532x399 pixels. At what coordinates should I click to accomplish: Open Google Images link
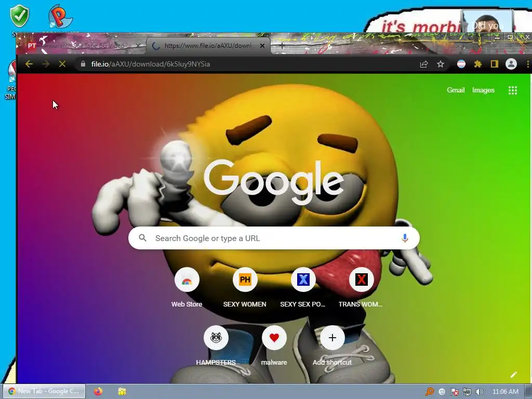(483, 90)
